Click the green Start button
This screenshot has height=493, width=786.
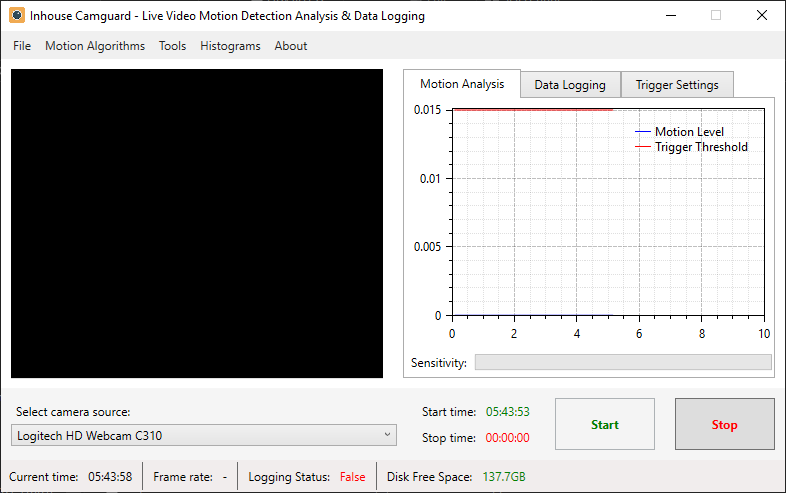coord(605,424)
